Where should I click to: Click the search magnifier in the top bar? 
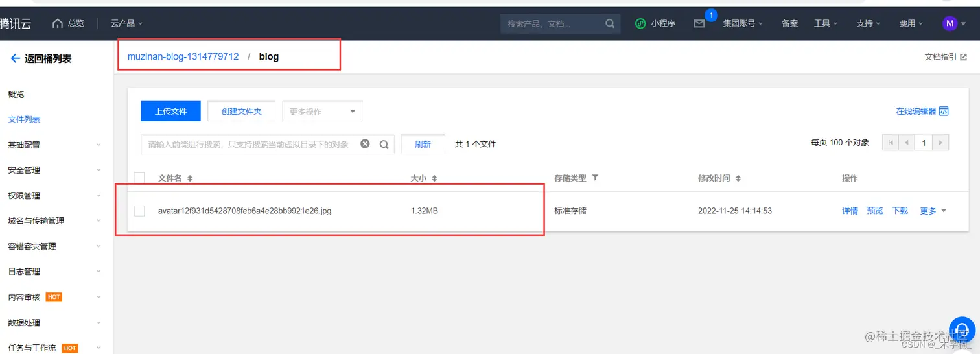[x=610, y=23]
